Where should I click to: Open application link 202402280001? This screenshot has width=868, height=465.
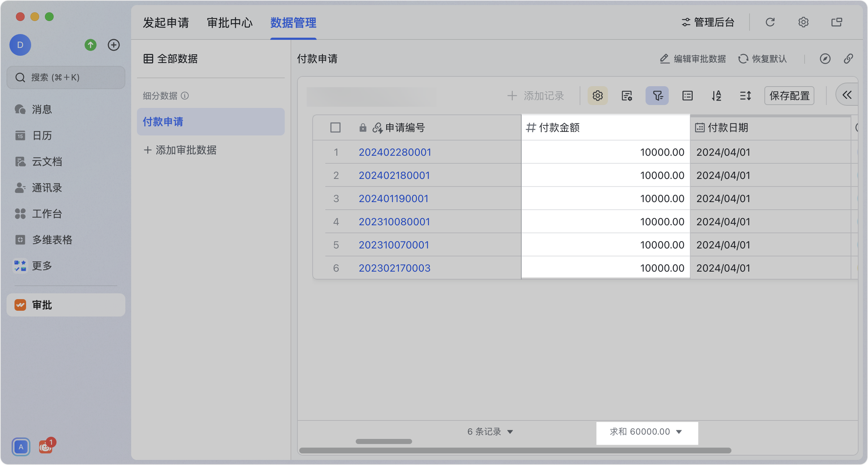point(395,152)
